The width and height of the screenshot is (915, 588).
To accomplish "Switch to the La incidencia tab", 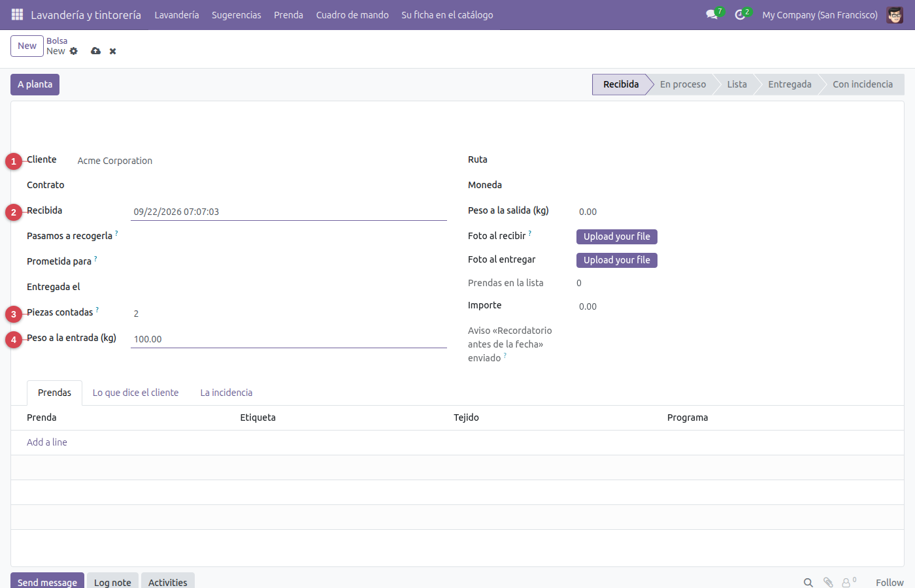I will (x=226, y=393).
